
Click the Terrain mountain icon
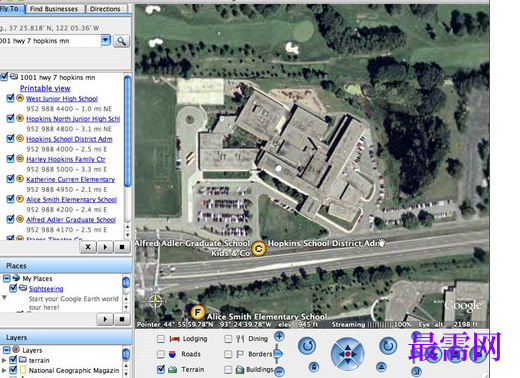pos(172,369)
